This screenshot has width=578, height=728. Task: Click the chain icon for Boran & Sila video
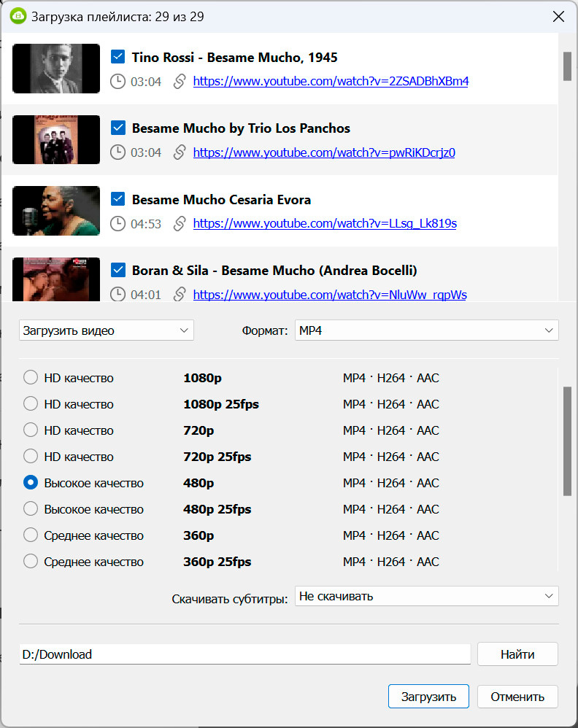point(180,295)
